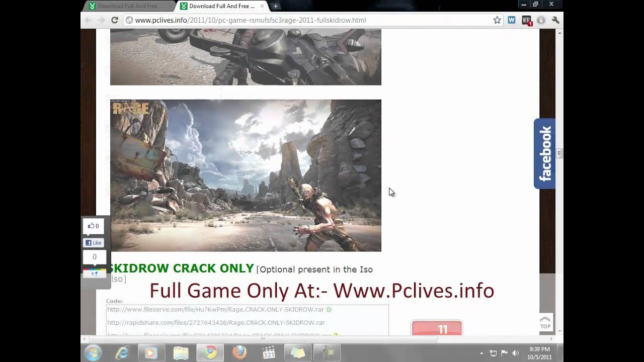The height and width of the screenshot is (362, 644).
Task: Click the browser Forward arrow
Action: click(101, 20)
